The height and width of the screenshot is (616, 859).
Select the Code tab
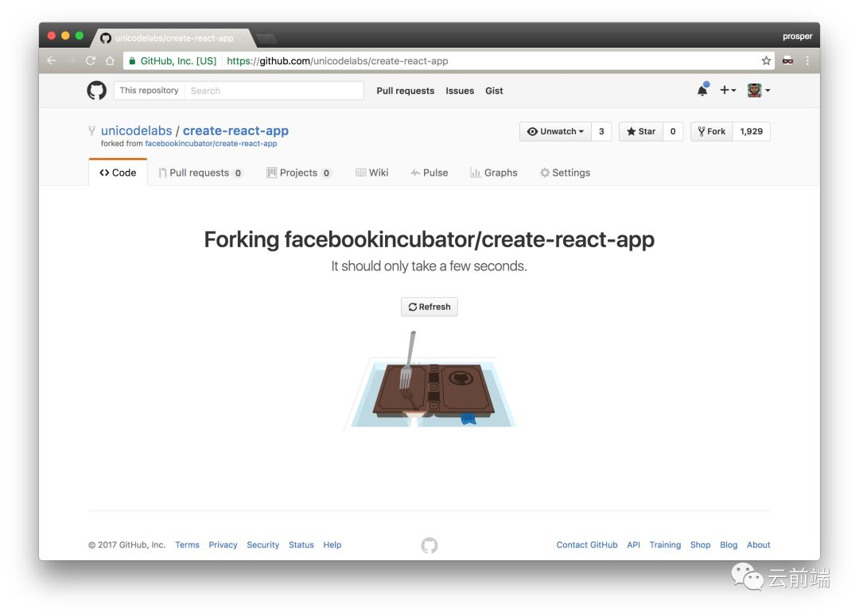[x=118, y=172]
